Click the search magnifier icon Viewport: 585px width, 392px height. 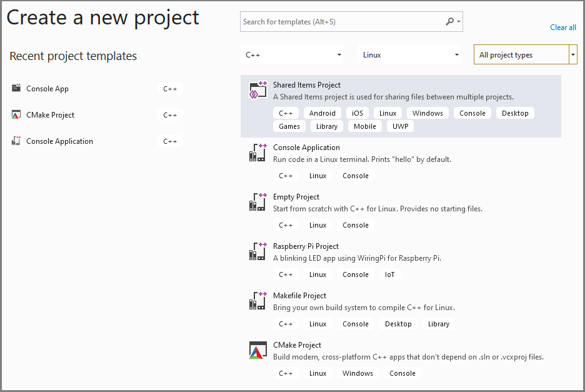point(449,21)
